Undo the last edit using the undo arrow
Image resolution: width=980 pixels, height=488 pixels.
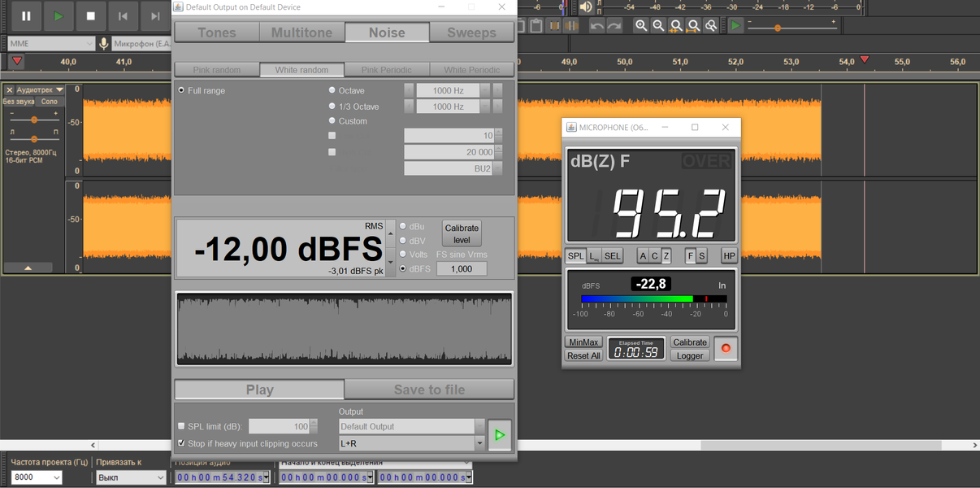coord(597,26)
